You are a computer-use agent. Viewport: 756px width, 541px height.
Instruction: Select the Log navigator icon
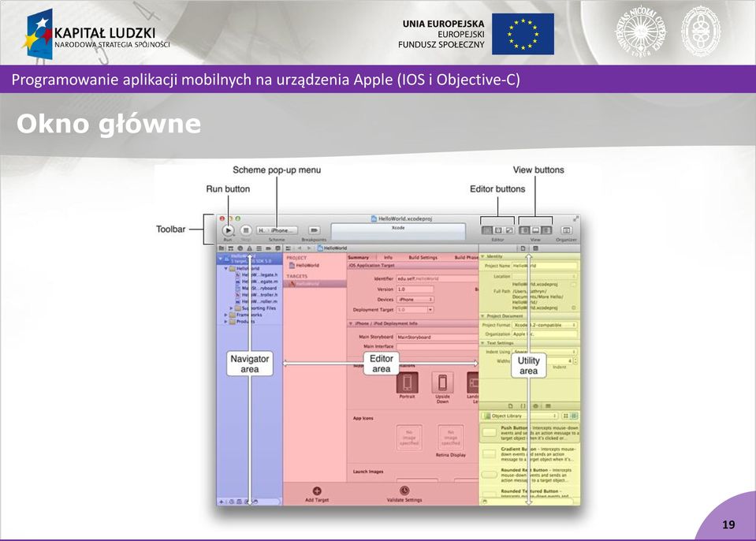click(277, 248)
